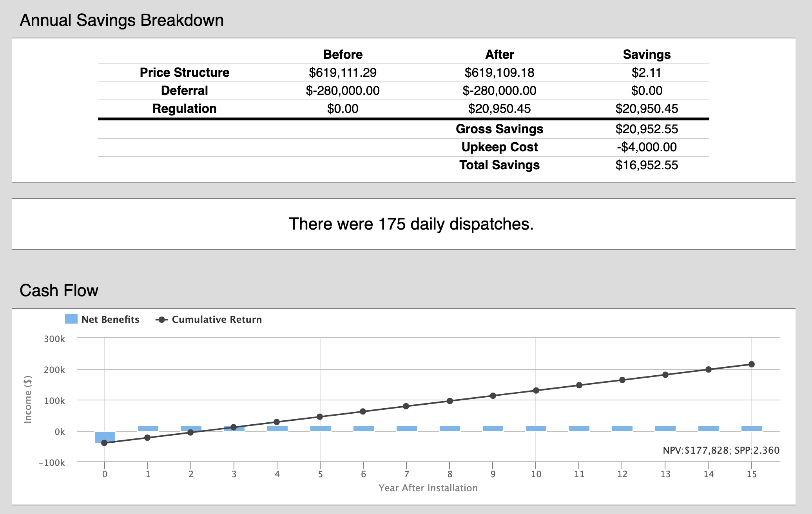The image size is (812, 514).
Task: Click the Regulation row label
Action: pos(184,109)
